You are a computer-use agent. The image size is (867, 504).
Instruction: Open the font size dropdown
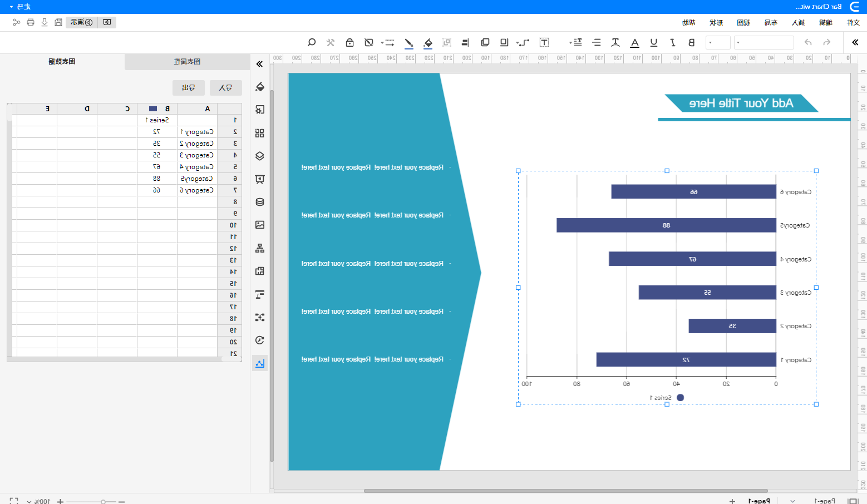[x=718, y=42]
